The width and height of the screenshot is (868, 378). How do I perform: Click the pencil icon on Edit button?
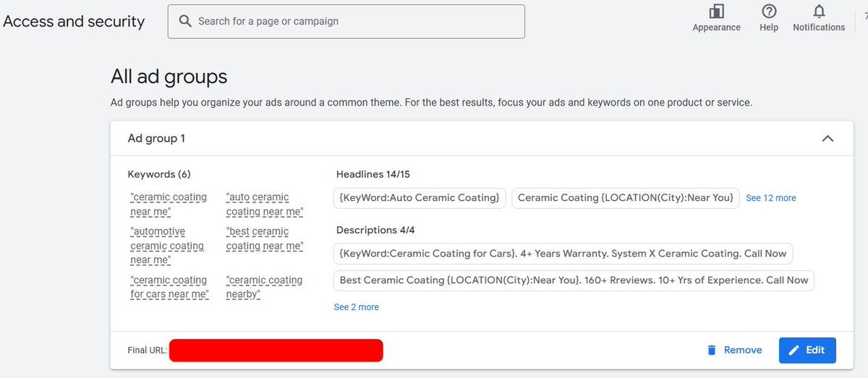point(793,350)
